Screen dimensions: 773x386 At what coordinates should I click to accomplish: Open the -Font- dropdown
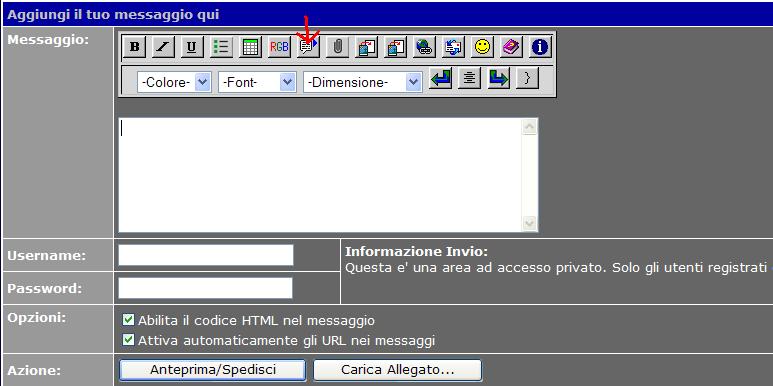coord(257,82)
